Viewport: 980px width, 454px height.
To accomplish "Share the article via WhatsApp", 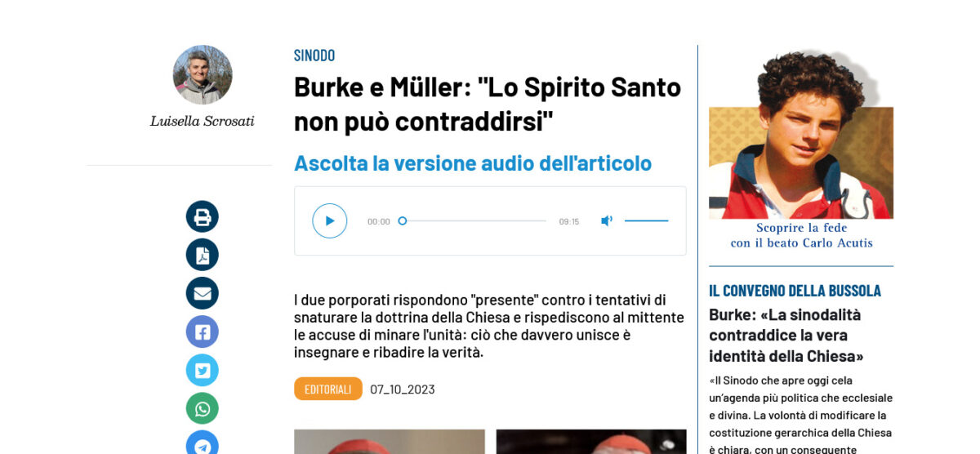I will point(203,408).
